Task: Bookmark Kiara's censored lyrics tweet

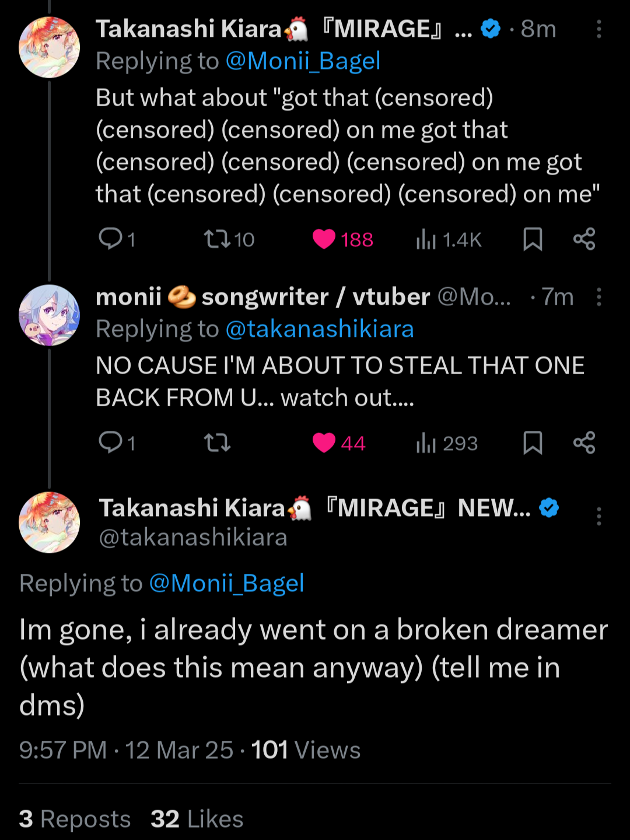Action: 533,239
